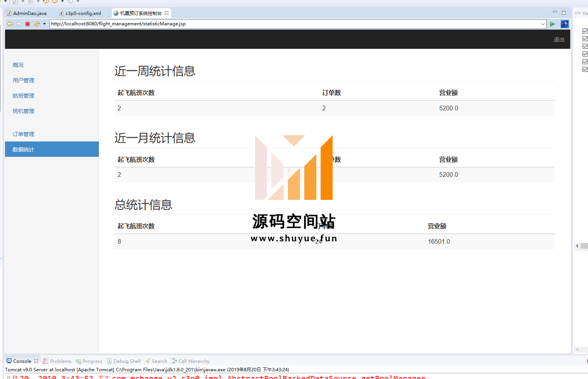Open the page in external browser icon
Viewport: 588px width, 379px height.
tap(565, 24)
